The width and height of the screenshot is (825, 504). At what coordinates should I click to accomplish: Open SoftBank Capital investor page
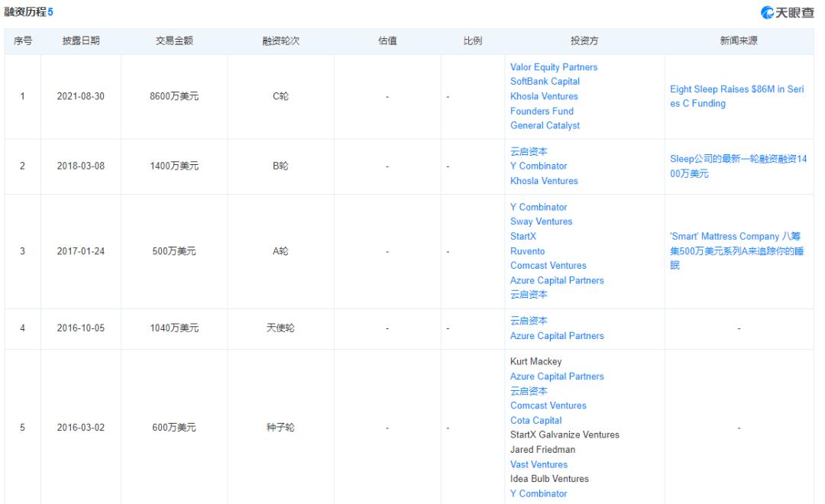click(x=545, y=82)
